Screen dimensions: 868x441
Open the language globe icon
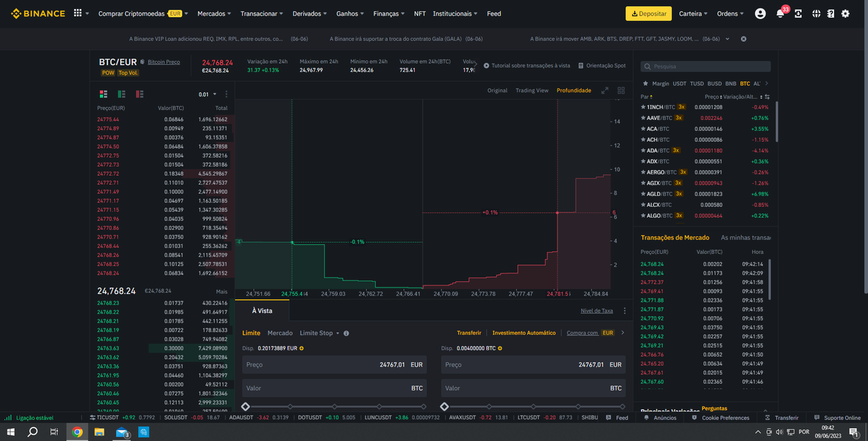[816, 14]
